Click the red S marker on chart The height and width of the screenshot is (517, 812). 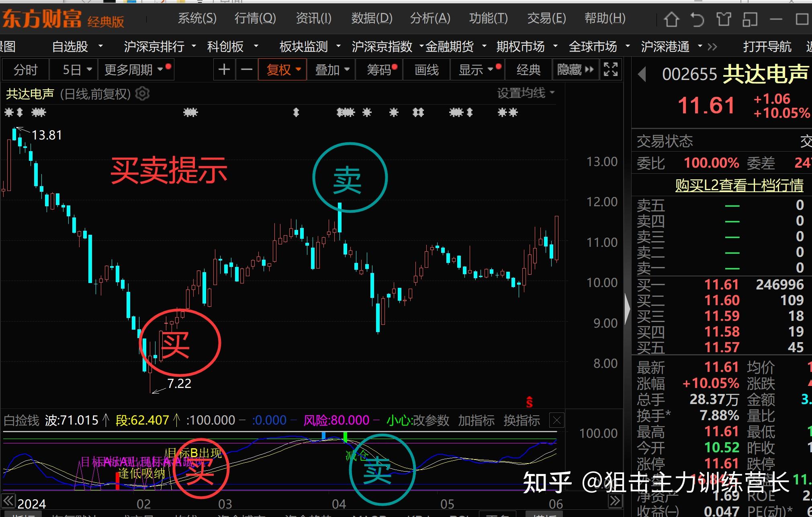point(530,402)
